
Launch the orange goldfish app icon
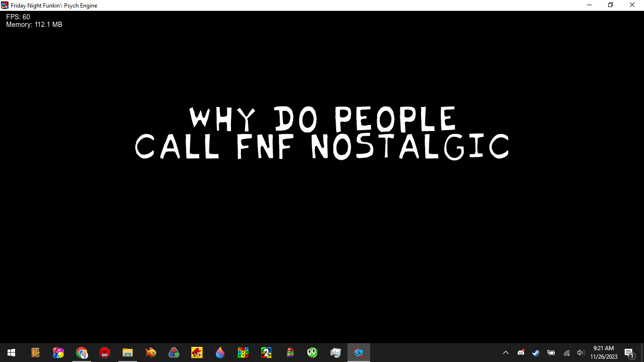pyautogui.click(x=151, y=353)
